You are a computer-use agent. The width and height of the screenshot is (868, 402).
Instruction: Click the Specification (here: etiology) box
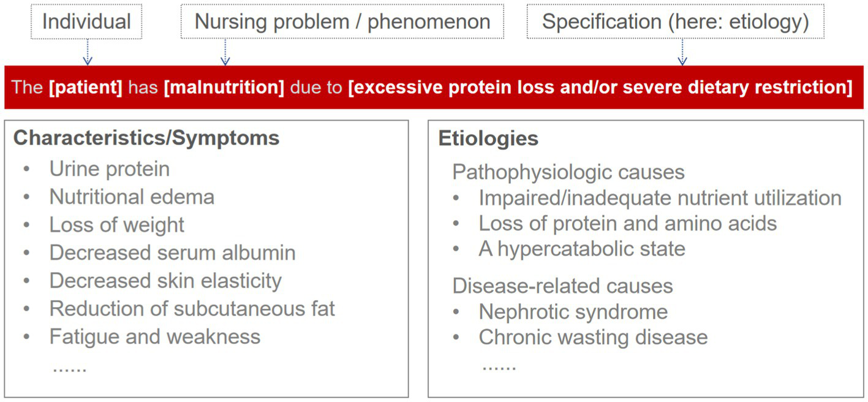[675, 21]
